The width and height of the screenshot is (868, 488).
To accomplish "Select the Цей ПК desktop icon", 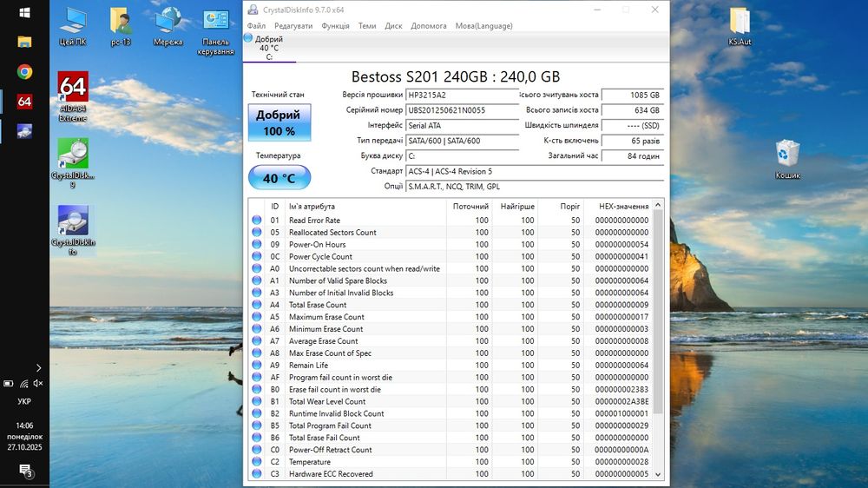I will click(x=73, y=27).
